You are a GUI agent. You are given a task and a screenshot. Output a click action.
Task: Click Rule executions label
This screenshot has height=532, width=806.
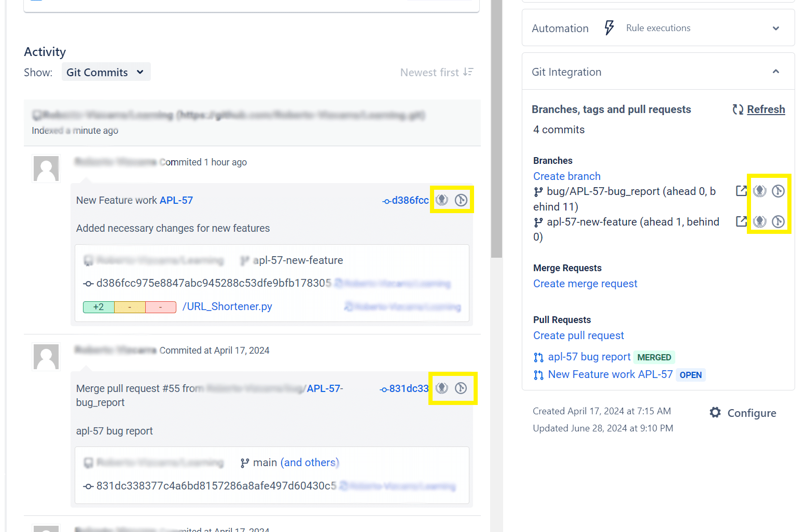(x=658, y=28)
